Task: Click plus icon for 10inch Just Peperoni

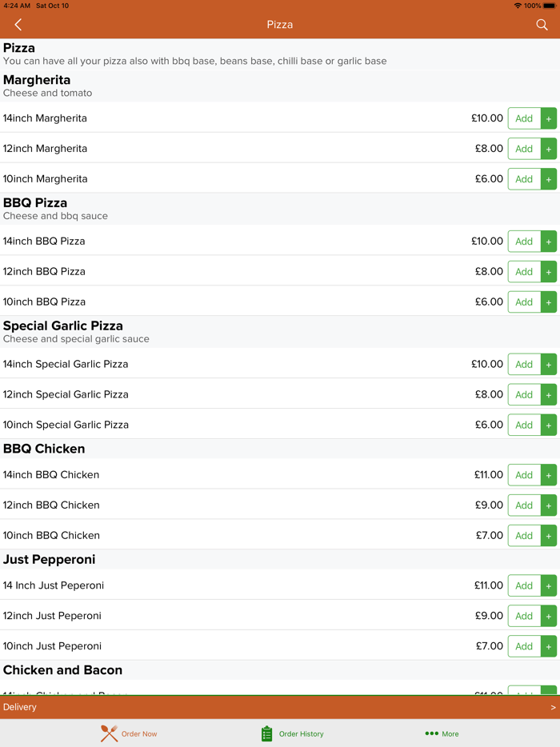Action: [549, 646]
